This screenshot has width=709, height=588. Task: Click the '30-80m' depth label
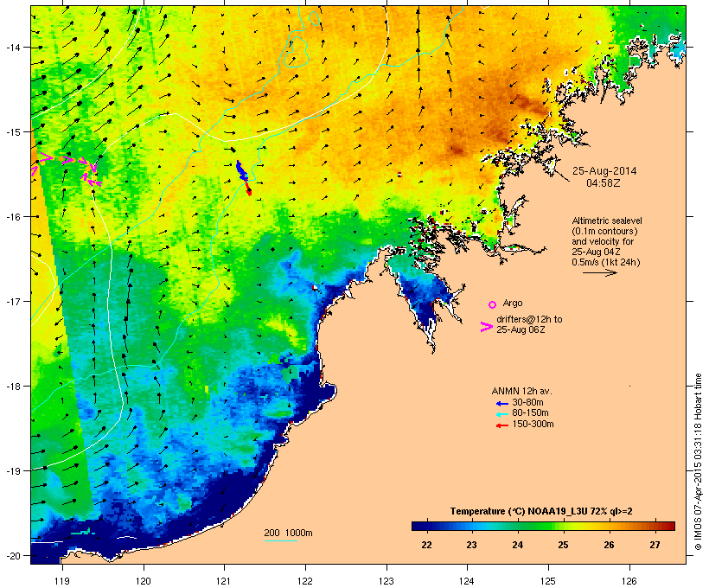click(527, 403)
